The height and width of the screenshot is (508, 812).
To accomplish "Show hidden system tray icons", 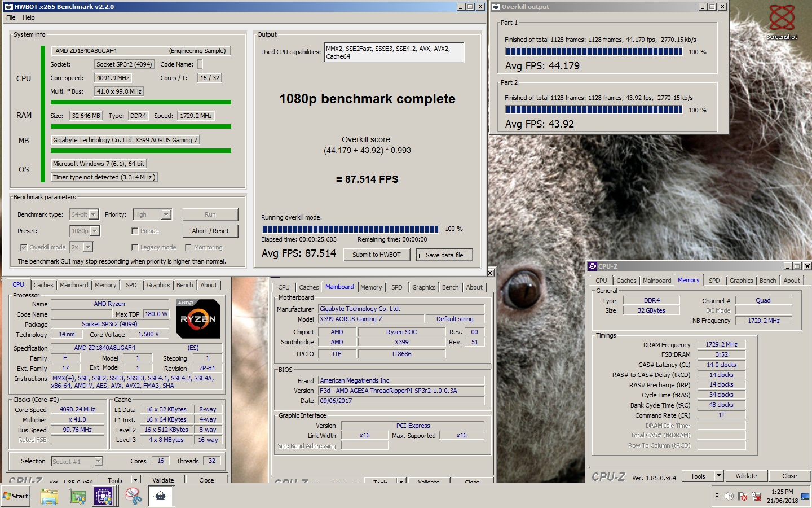I will point(717,496).
